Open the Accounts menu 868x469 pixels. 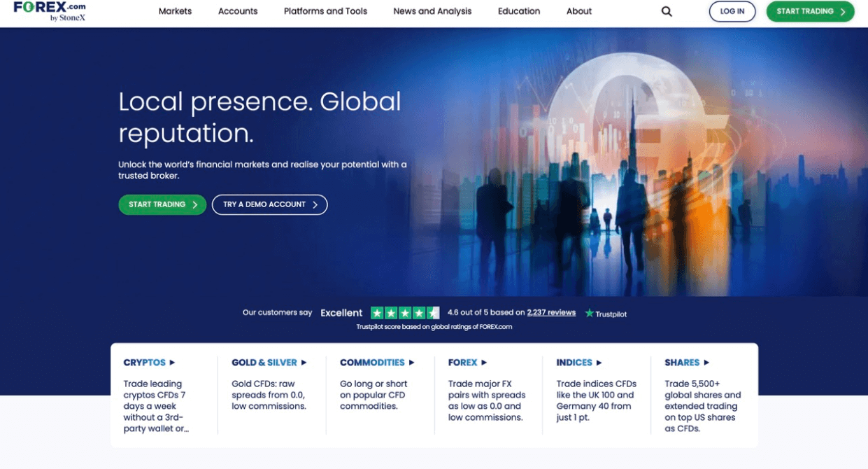pyautogui.click(x=238, y=11)
